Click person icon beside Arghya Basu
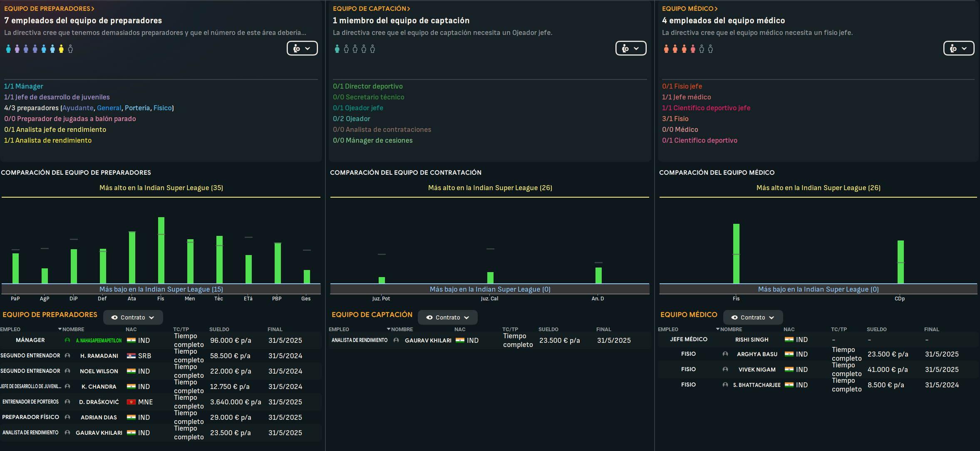Viewport: 980px width, 451px height. 725,354
